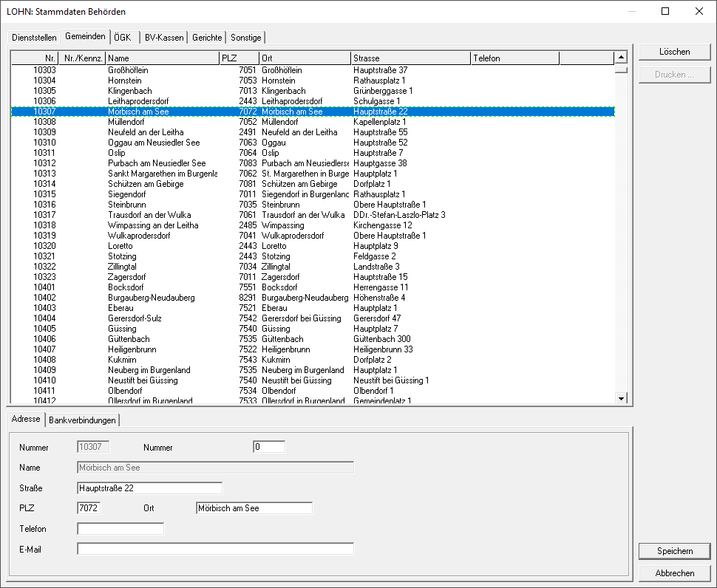Screen dimensions: 717x588
Task: Switch to the Dienststellen tab
Action: click(x=35, y=38)
